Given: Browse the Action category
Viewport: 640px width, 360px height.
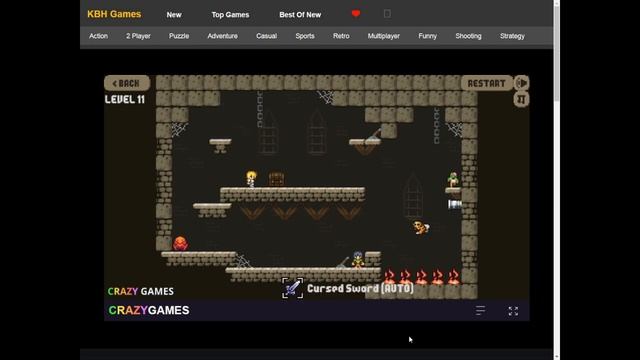Looking at the screenshot, I should [x=98, y=36].
